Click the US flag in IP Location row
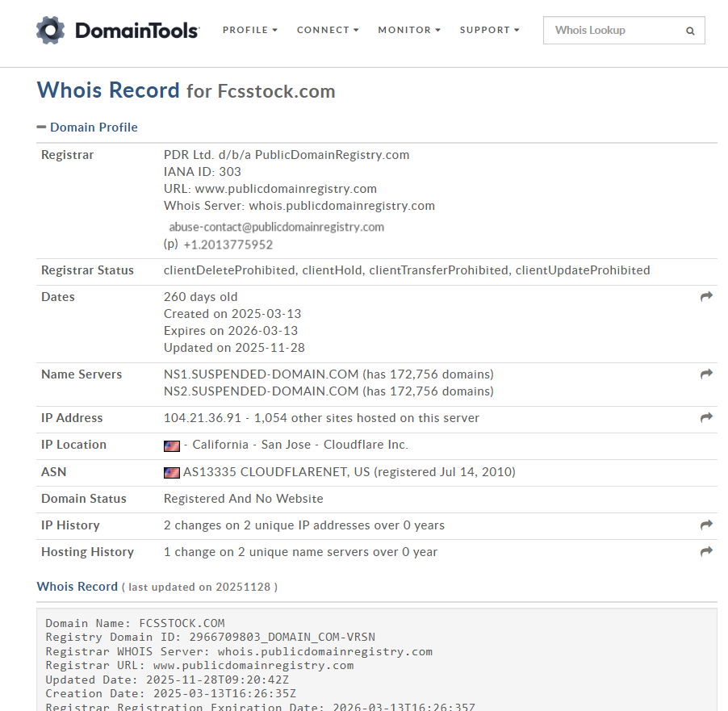This screenshot has height=711, width=728. [x=172, y=445]
